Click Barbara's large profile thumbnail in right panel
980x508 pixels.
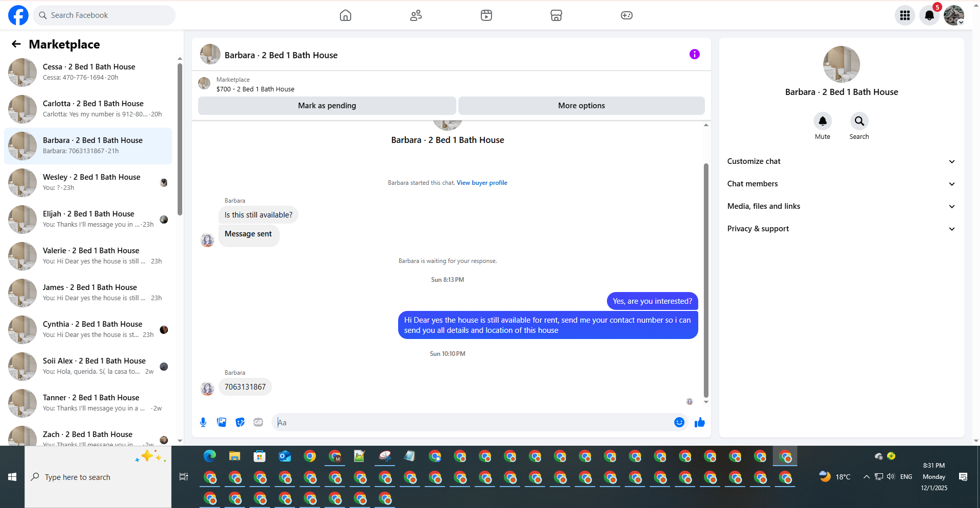pyautogui.click(x=841, y=64)
